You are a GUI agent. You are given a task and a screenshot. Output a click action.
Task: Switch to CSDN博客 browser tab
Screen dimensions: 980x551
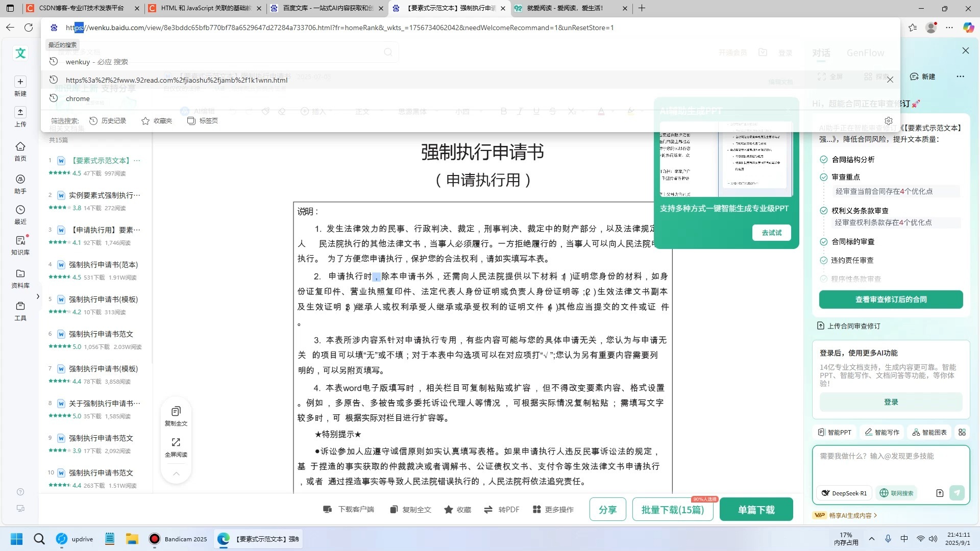coord(83,8)
